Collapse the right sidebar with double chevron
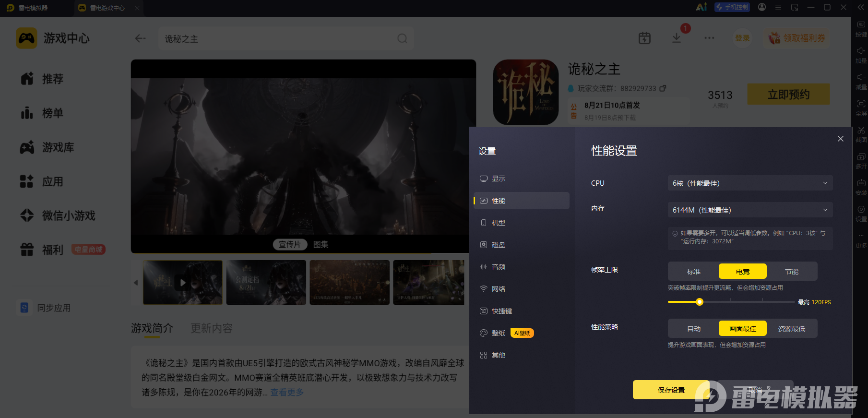The width and height of the screenshot is (868, 418). pos(860,7)
